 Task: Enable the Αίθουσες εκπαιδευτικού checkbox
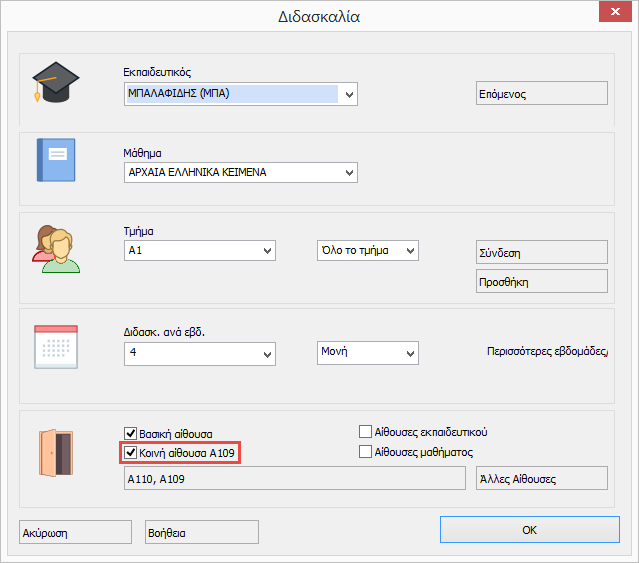[x=365, y=432]
